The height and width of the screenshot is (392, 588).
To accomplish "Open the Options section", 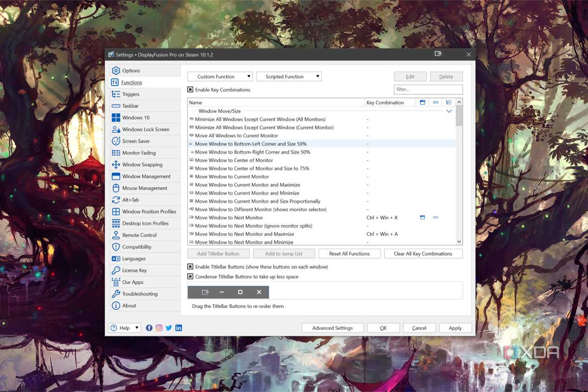I will click(x=145, y=71).
